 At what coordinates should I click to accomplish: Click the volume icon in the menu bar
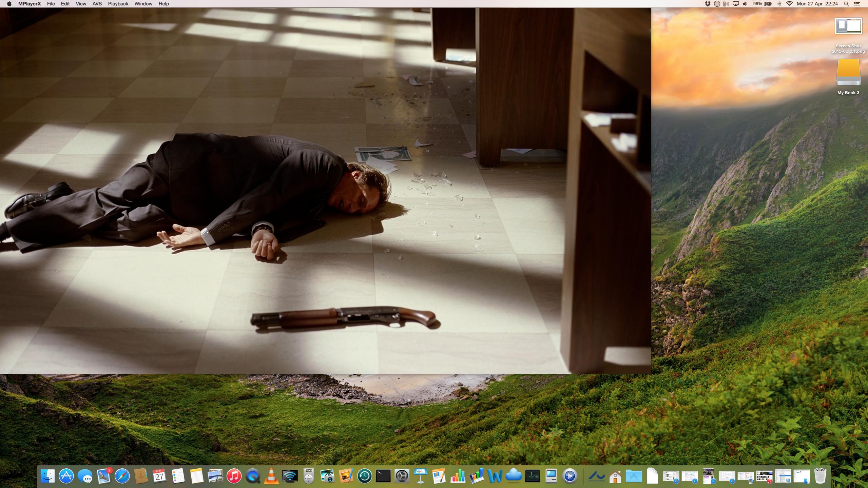pyautogui.click(x=745, y=4)
